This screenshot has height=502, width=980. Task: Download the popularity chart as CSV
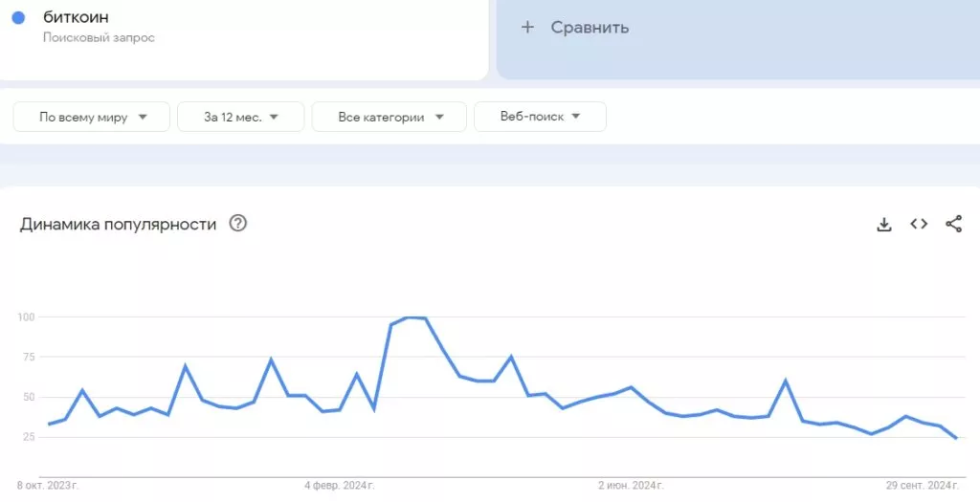tap(884, 224)
